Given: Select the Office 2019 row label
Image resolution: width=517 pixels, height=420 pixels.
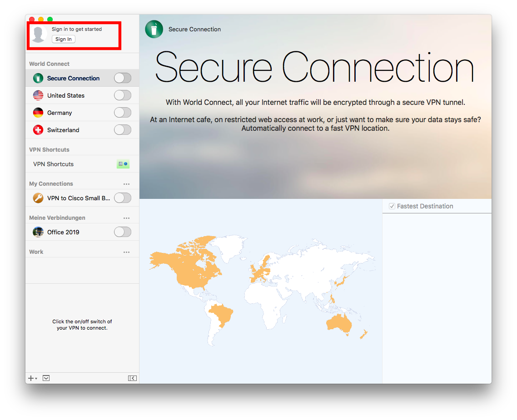Looking at the screenshot, I should pyautogui.click(x=63, y=232).
